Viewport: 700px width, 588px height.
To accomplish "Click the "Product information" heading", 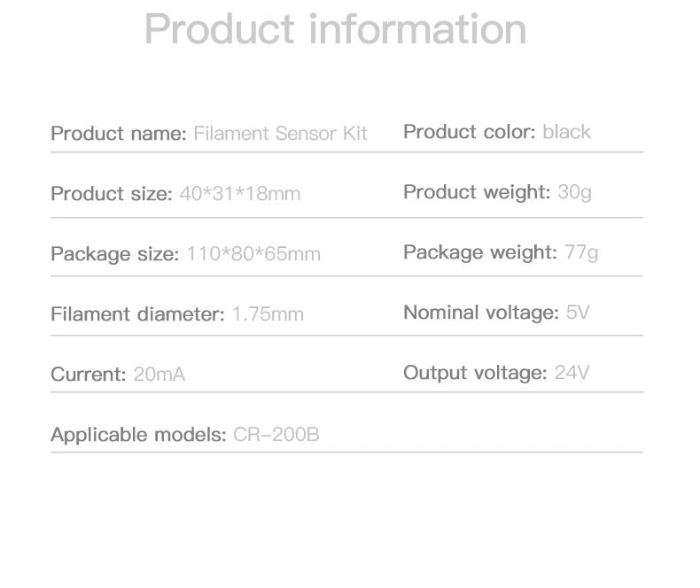I will (335, 29).
